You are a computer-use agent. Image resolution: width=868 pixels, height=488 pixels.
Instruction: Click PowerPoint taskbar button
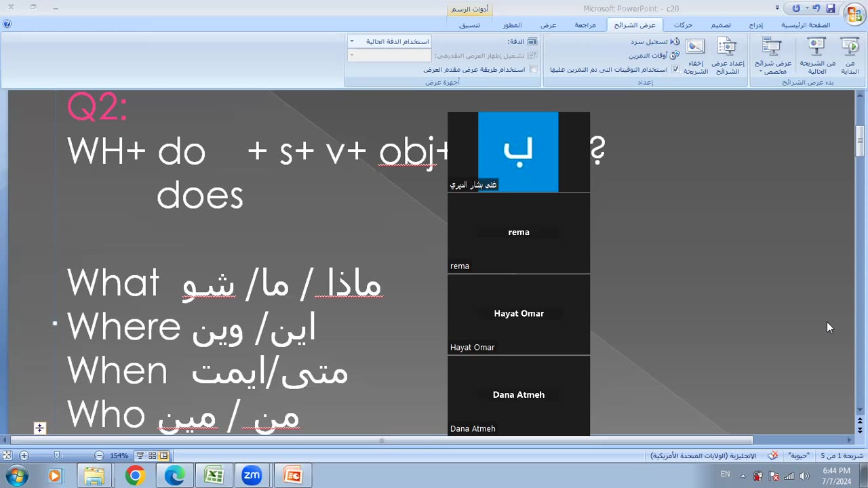(x=292, y=476)
